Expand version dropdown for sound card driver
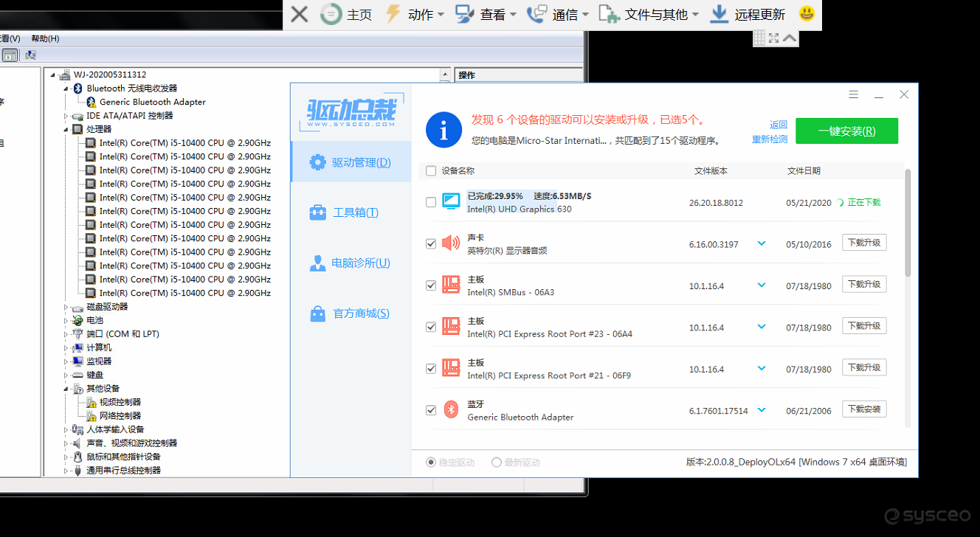 pos(762,243)
